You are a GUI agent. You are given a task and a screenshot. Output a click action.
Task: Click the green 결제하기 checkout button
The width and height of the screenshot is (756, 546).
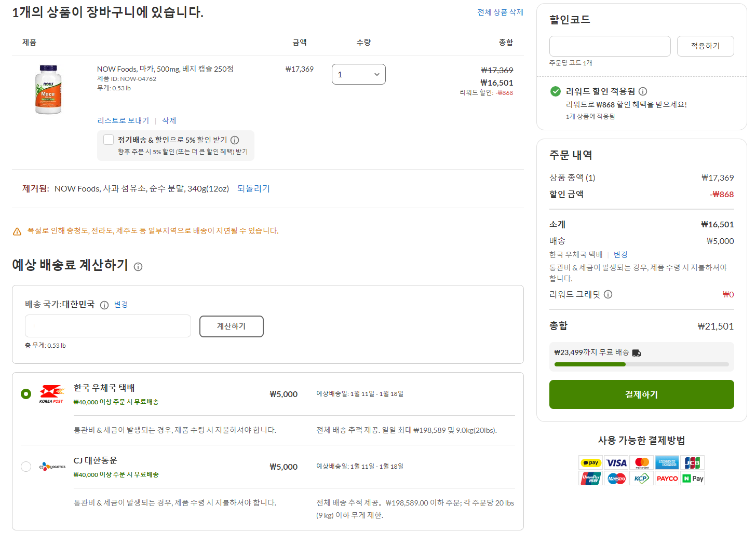click(x=641, y=394)
